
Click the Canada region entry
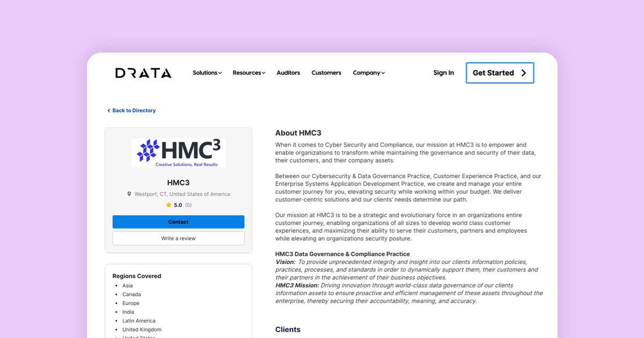pyautogui.click(x=131, y=295)
